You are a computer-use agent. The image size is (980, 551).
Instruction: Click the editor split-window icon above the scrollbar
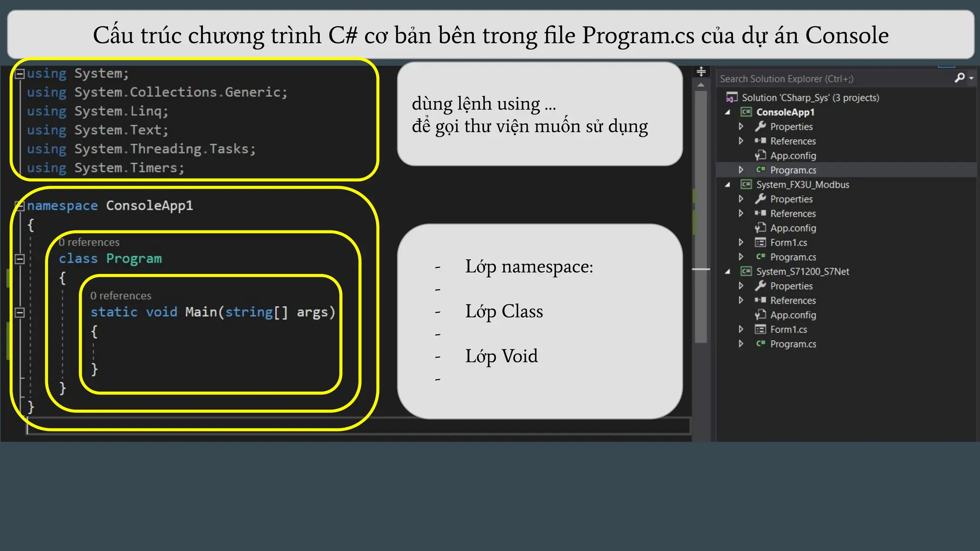[701, 72]
